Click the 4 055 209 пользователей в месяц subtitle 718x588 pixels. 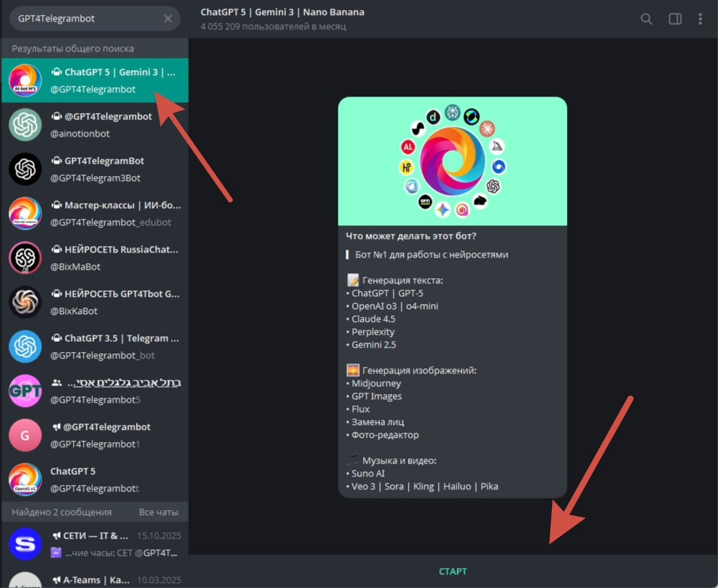point(273,26)
